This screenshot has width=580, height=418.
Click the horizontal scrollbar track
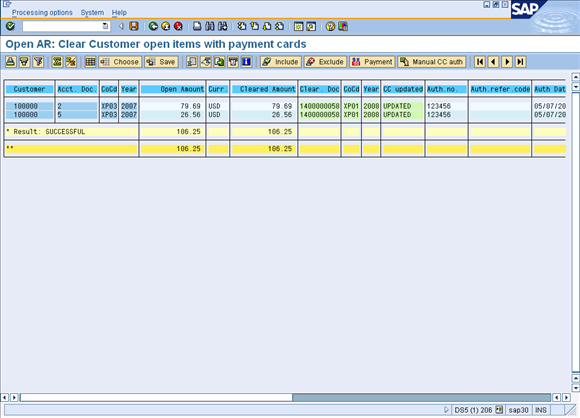coord(421,397)
